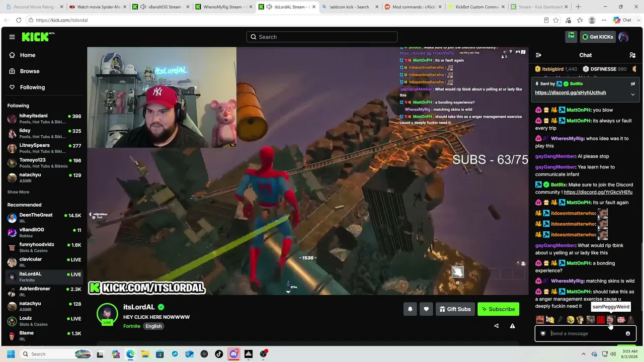Collapse the chat panel with the arrow icon
This screenshot has width=644, height=362.
click(x=538, y=55)
